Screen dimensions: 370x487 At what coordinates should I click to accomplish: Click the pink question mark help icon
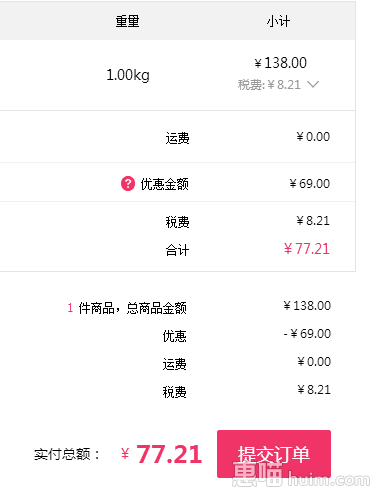pos(128,184)
